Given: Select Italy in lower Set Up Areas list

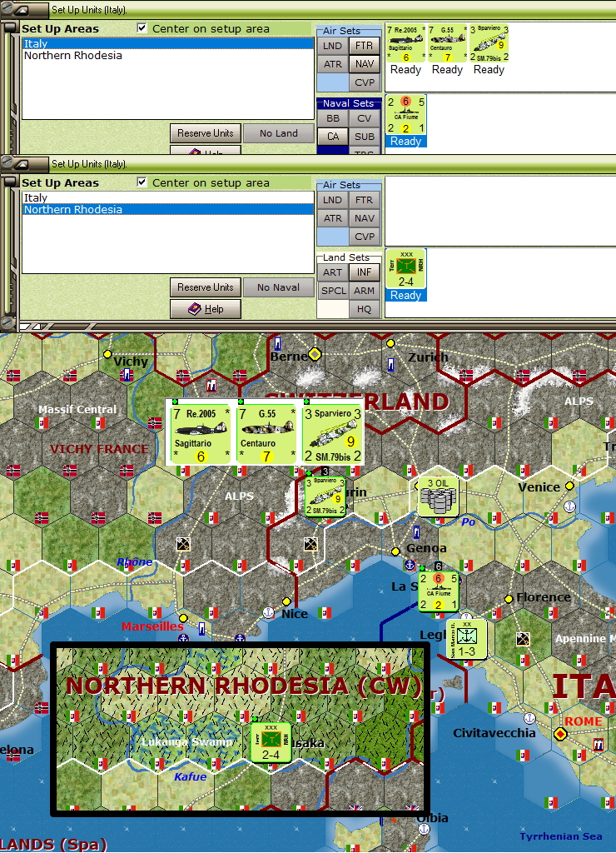Looking at the screenshot, I should coord(168,198).
